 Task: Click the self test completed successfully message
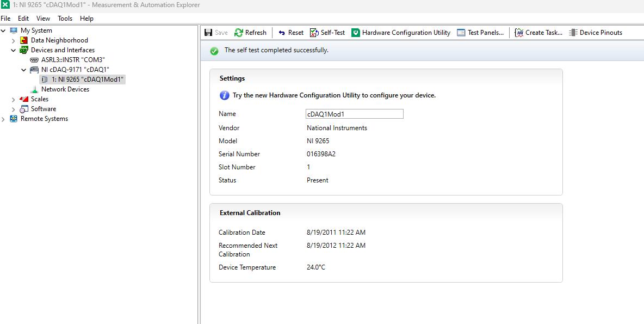tap(276, 51)
